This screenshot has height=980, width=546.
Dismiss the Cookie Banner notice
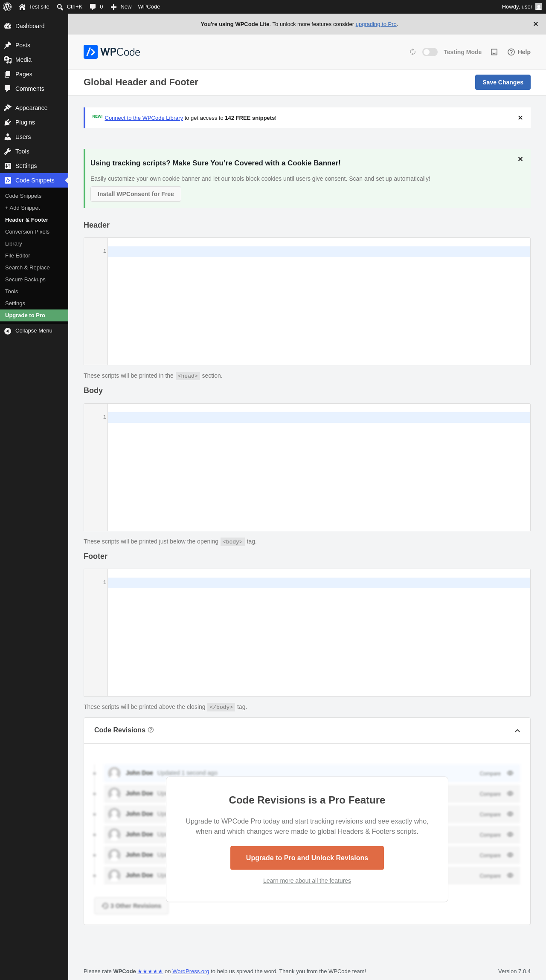520,159
